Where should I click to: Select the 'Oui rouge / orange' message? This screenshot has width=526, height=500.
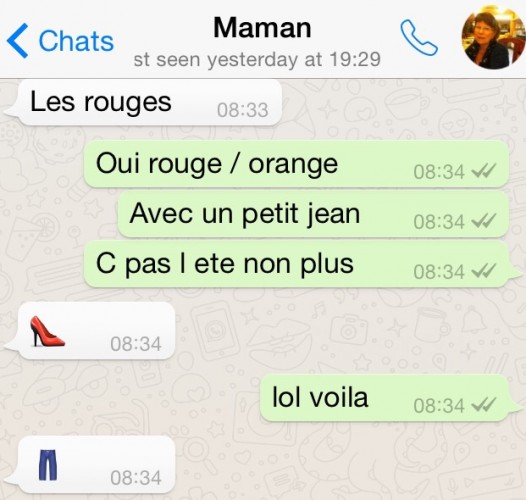point(297,164)
